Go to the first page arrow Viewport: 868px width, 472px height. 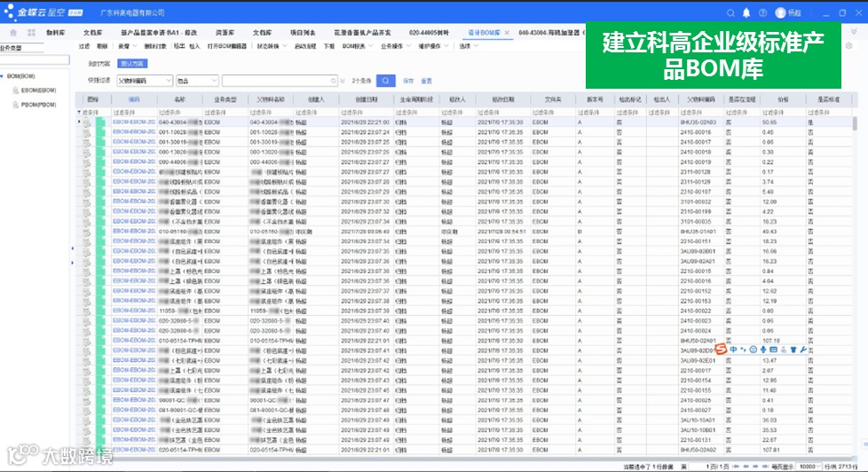737,467
